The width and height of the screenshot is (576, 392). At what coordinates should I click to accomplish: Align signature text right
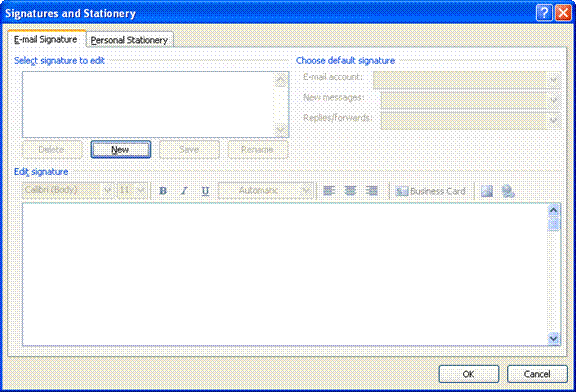click(x=371, y=191)
